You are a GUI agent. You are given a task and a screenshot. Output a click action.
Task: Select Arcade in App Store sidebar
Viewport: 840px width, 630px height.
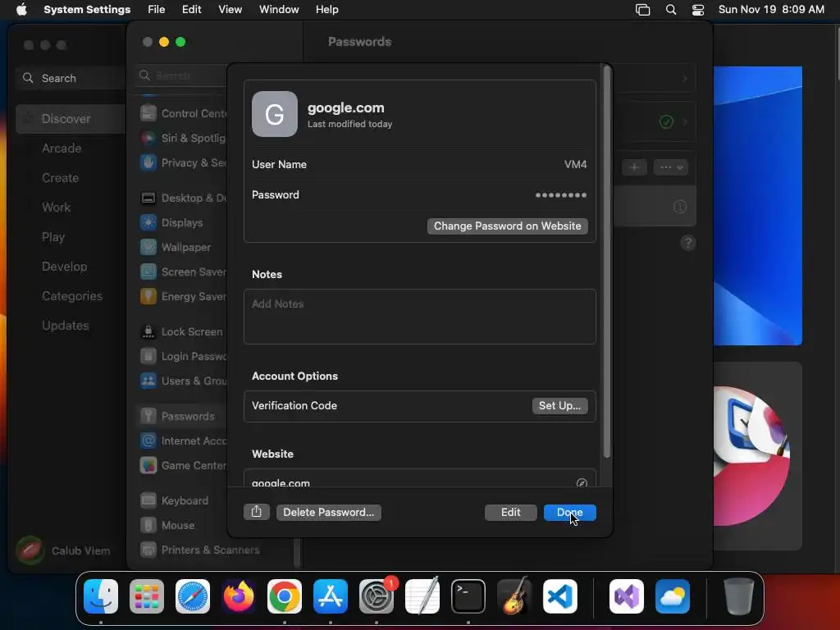coord(62,148)
